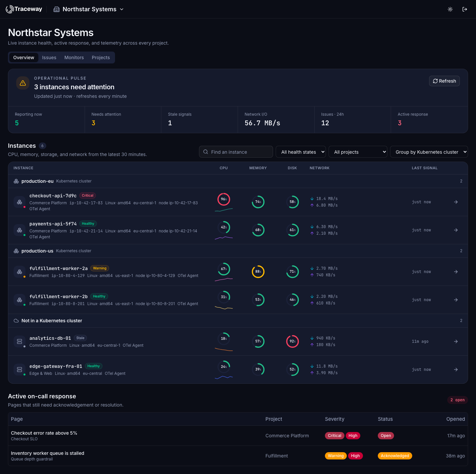Collapse the production-eu cluster group
Image resolution: width=476 pixels, height=474 pixels.
238,181
